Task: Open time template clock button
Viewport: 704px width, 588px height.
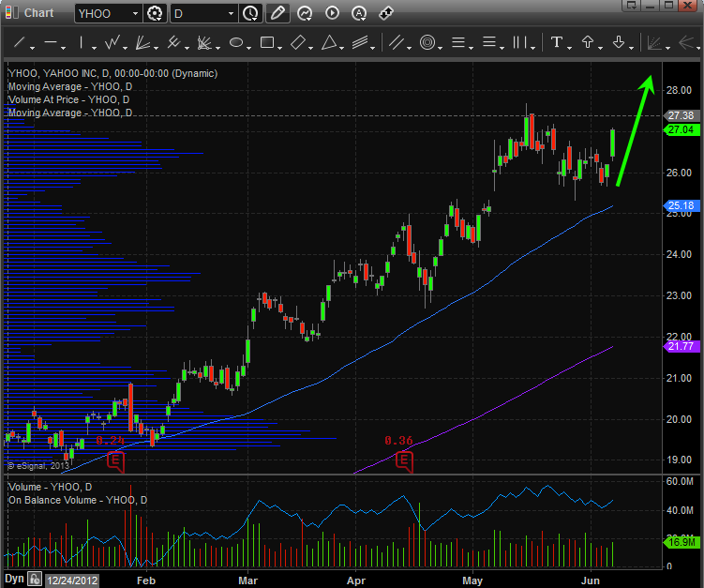Action: pos(250,13)
